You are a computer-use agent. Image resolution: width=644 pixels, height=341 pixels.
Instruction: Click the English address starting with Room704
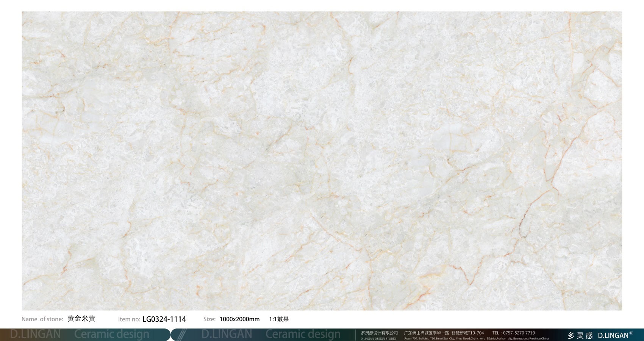(x=476, y=339)
